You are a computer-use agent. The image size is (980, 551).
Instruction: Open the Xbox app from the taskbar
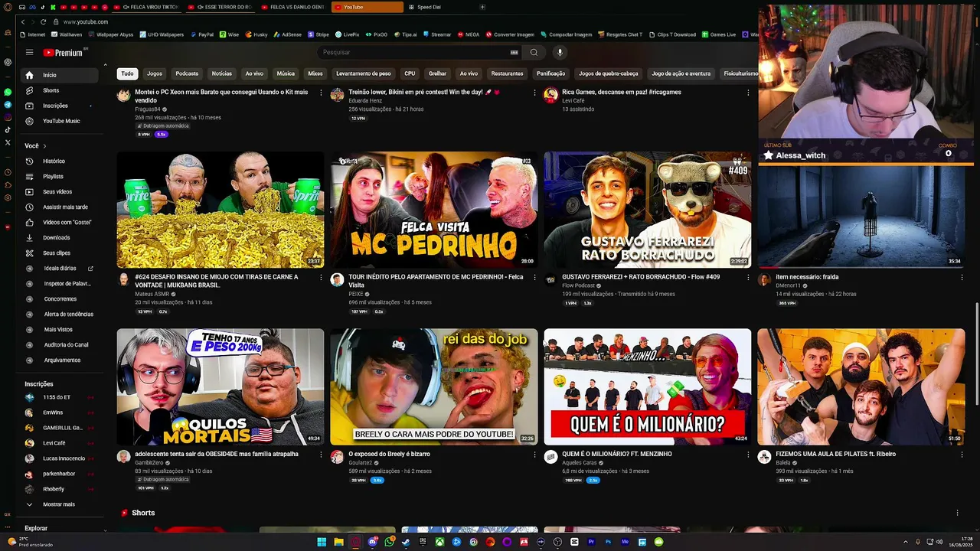pyautogui.click(x=439, y=542)
